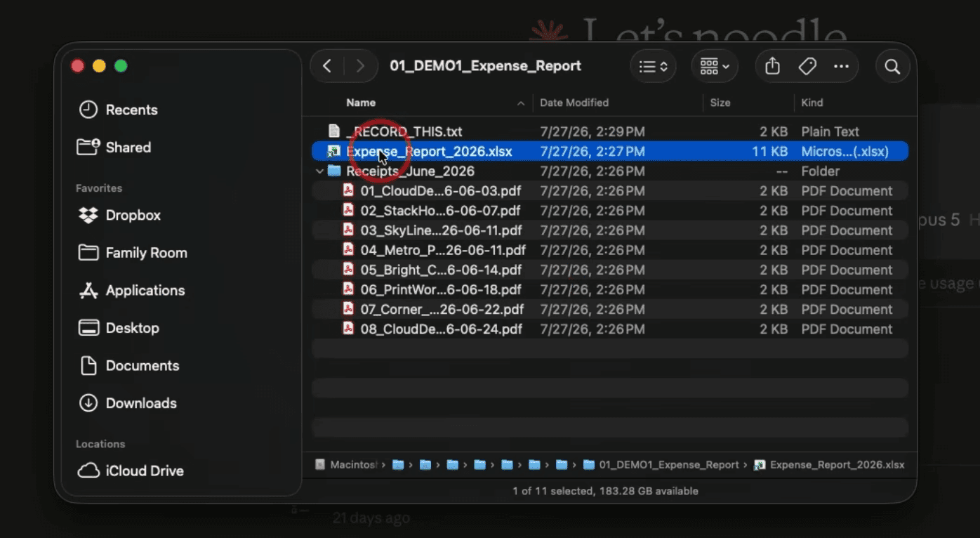Click the Tags icon in the toolbar
This screenshot has height=538, width=980.
[x=807, y=66]
